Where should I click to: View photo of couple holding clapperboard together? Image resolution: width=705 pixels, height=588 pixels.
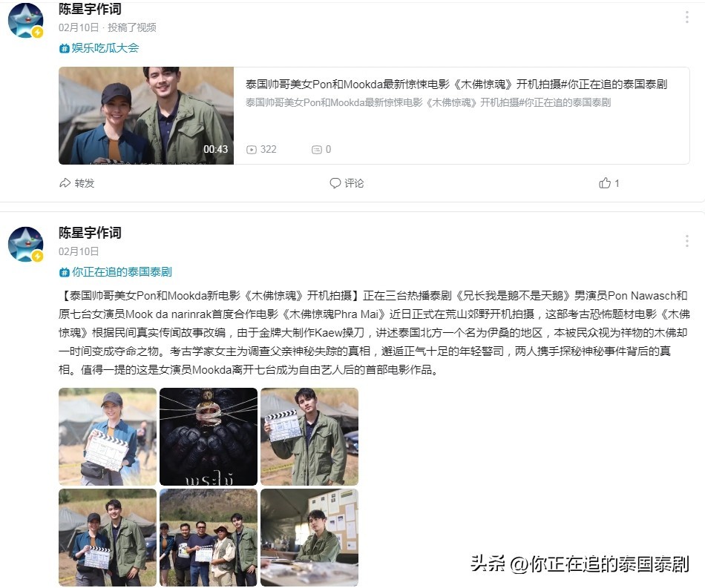click(108, 538)
